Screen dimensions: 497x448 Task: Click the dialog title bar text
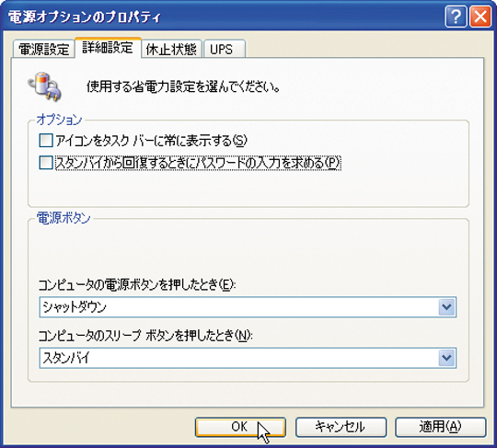[85, 17]
